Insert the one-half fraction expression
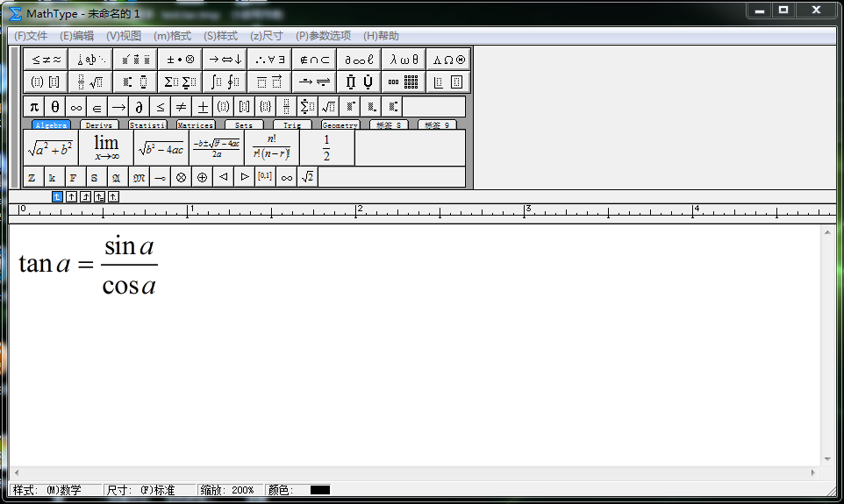Viewport: 844px width, 504px height. click(x=326, y=148)
